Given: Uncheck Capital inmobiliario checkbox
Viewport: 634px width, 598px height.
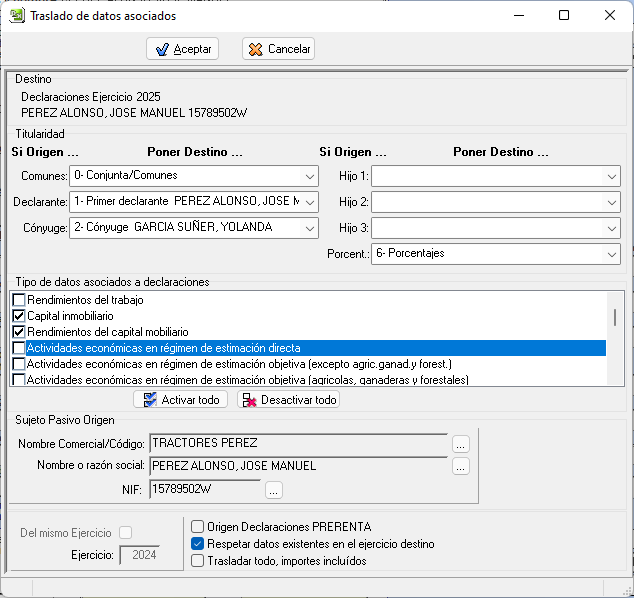Looking at the screenshot, I should point(18,316).
